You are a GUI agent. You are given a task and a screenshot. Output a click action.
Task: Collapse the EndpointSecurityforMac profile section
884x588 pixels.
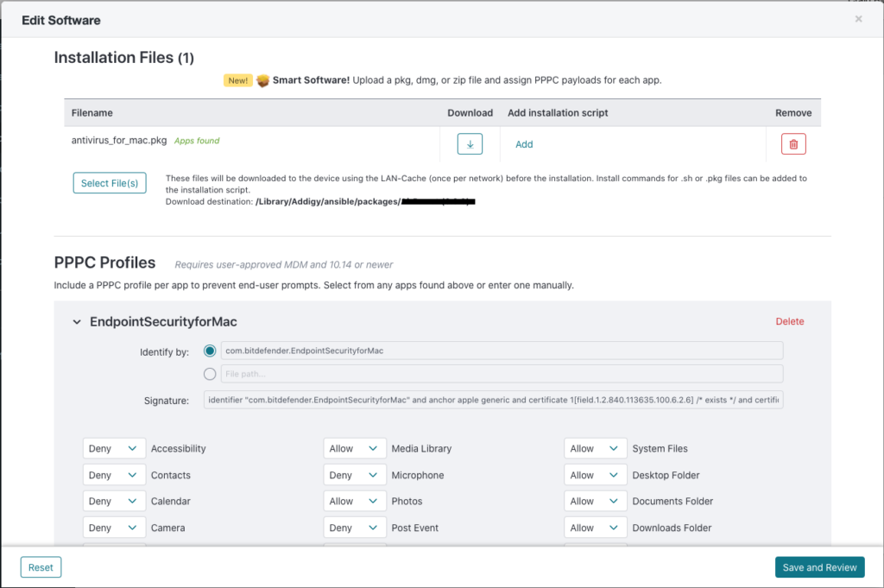pos(77,322)
